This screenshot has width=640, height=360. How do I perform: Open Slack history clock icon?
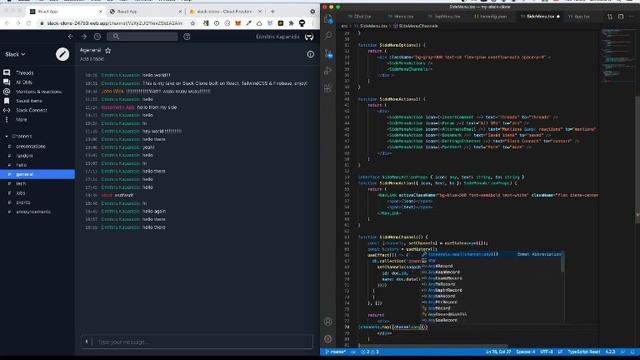[x=97, y=37]
